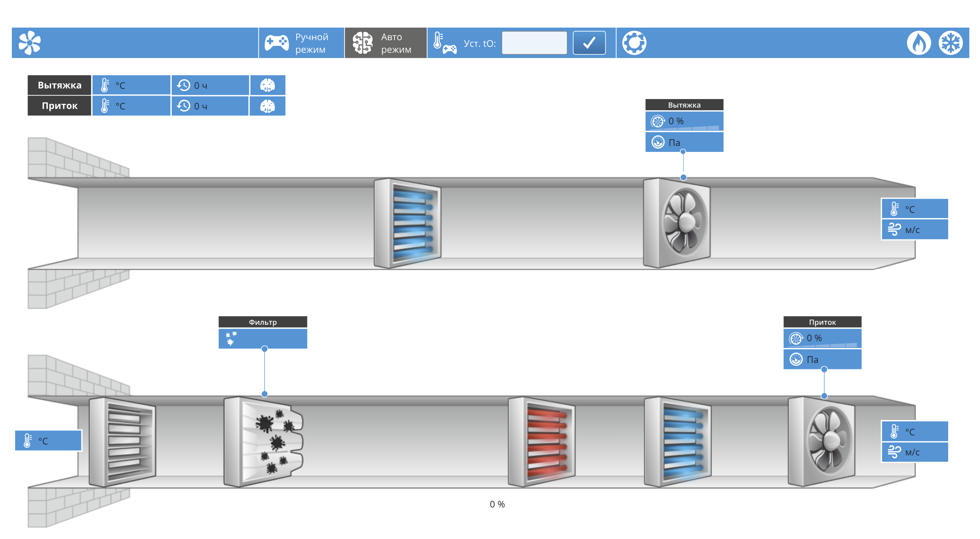980x539 pixels.
Task: Click the filter contamination dirt icon
Action: click(230, 338)
